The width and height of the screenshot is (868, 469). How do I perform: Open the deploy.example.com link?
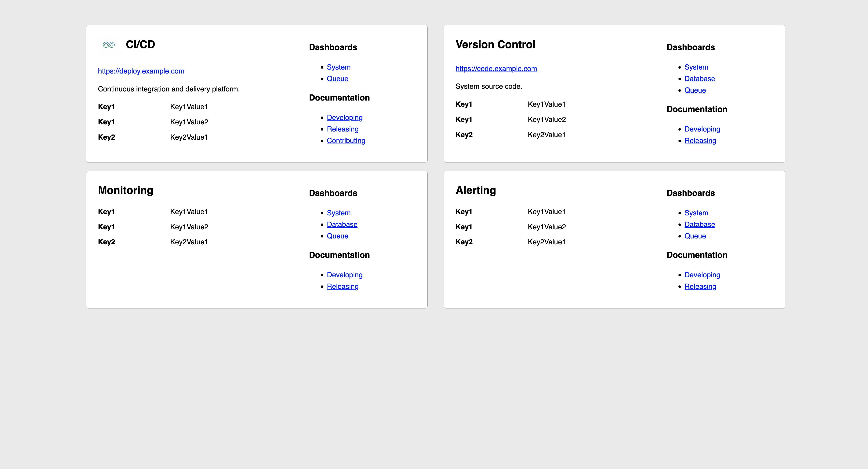[141, 71]
